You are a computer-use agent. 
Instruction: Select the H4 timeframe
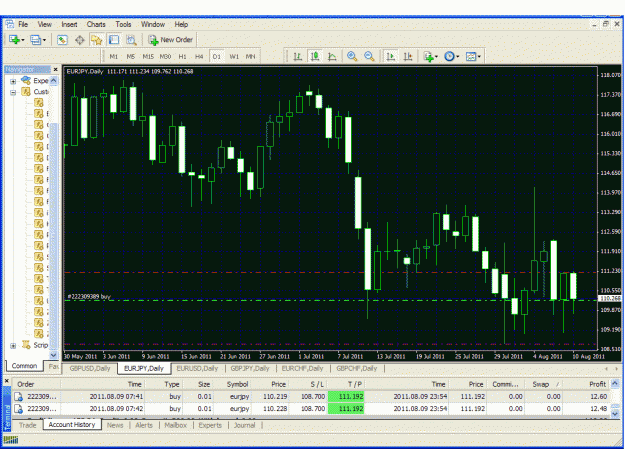[199, 57]
